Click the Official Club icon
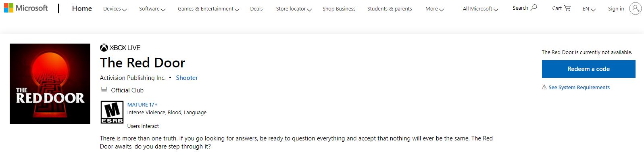 pyautogui.click(x=104, y=90)
